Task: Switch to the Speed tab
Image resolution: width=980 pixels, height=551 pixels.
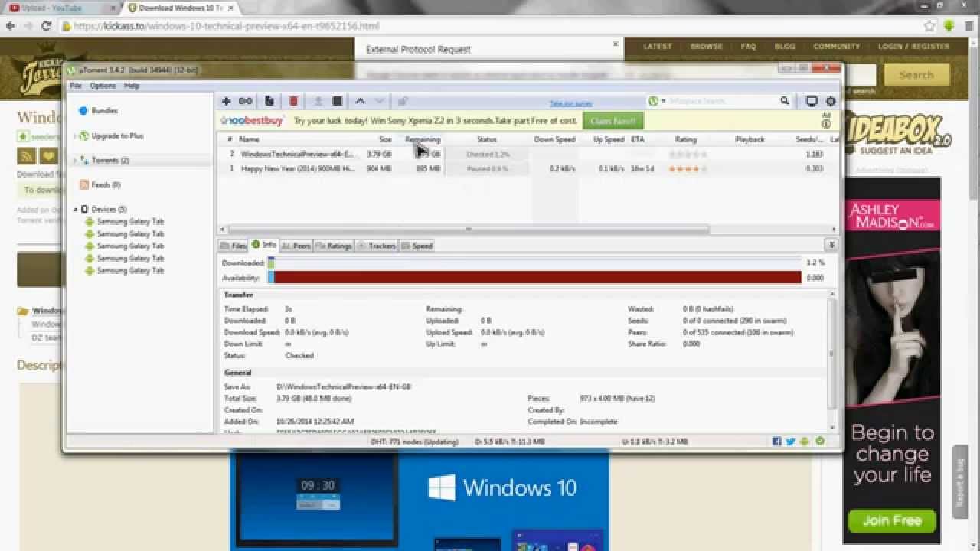Action: [x=417, y=246]
